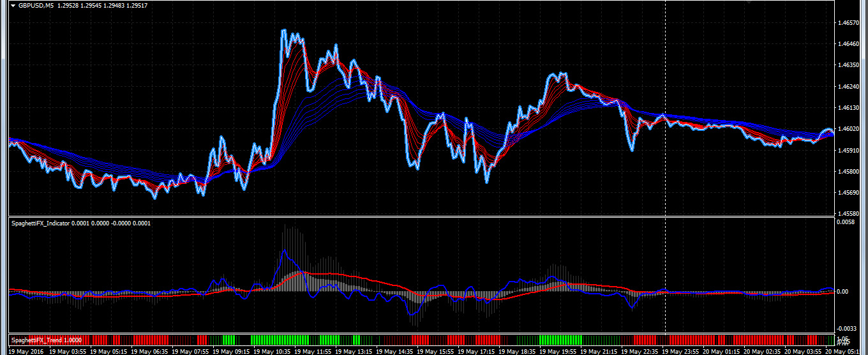This screenshot has width=868, height=355.
Task: Click indicator scale value 0.0058
Action: coord(846,222)
